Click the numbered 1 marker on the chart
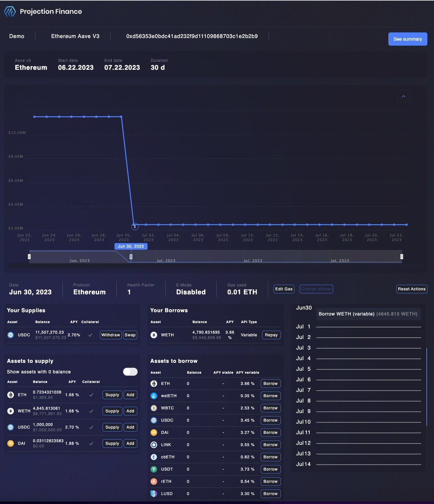Screen dimensions: 434x504 [x=134, y=226]
